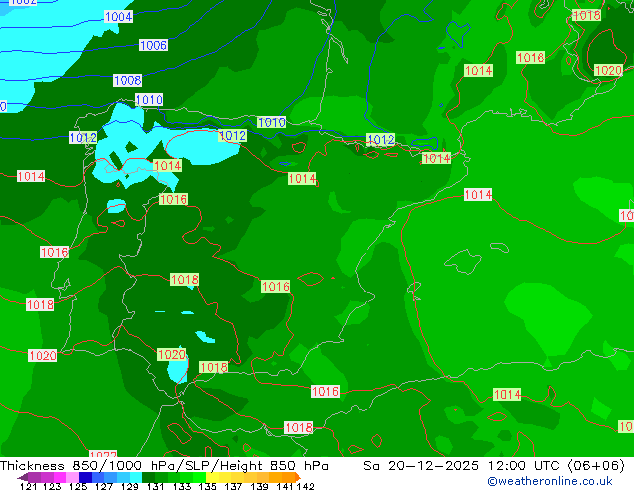
Task: Click the legend value 135
Action: 207,486
